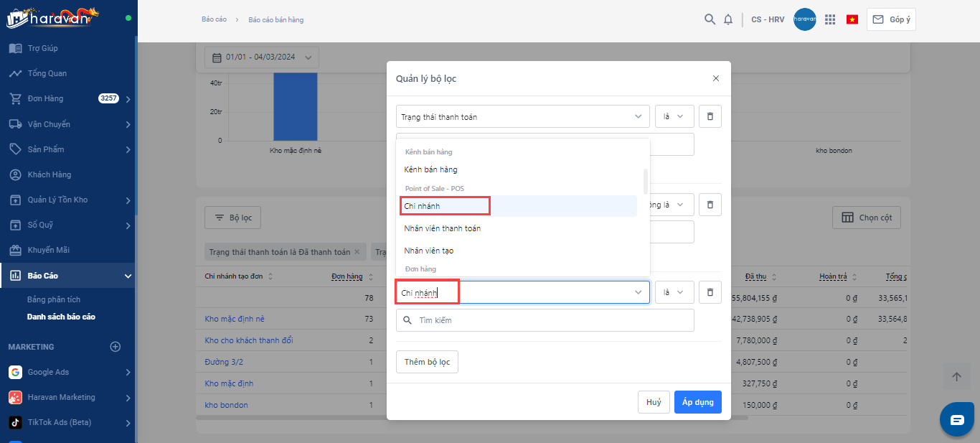This screenshot has width=980, height=443.
Task: Open the live chat bubble icon
Action: click(957, 420)
